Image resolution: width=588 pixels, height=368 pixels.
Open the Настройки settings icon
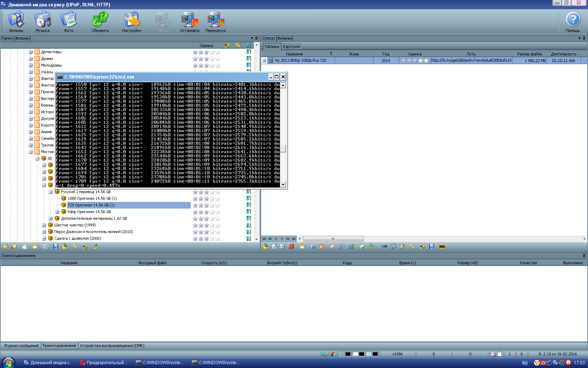click(x=132, y=21)
